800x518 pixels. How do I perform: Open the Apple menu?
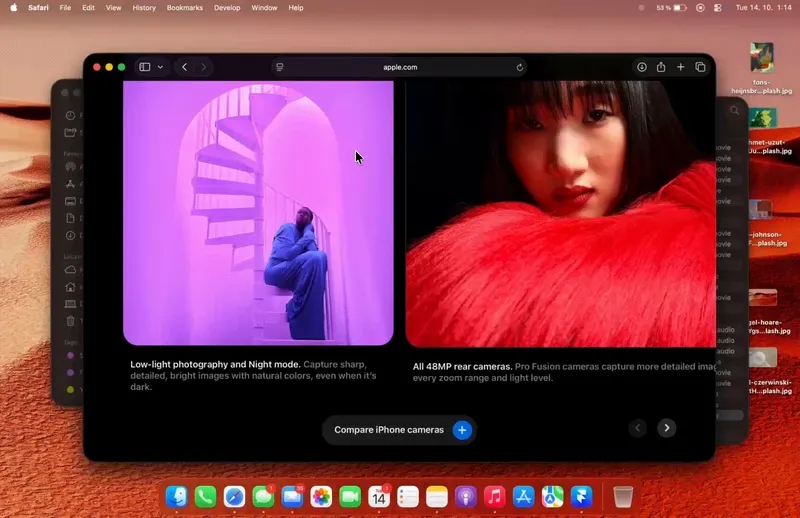(14, 8)
